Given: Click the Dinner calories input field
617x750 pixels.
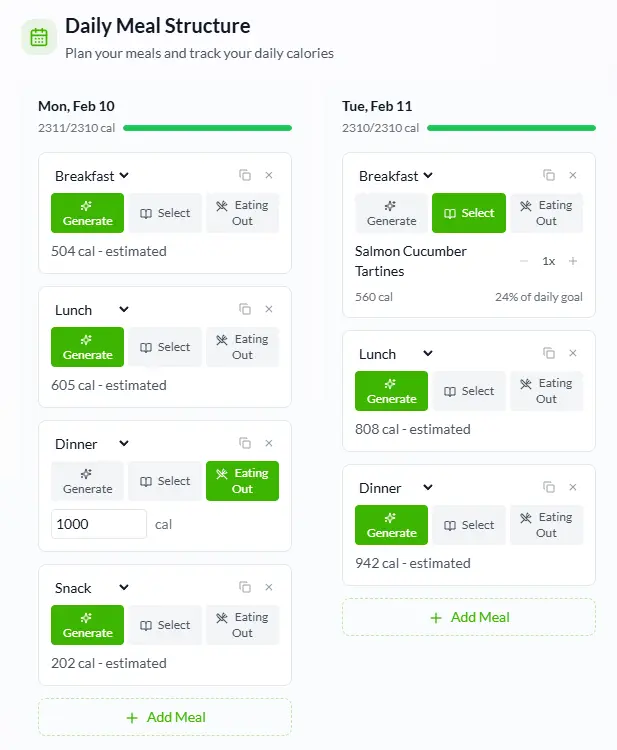Looking at the screenshot, I should [x=99, y=524].
